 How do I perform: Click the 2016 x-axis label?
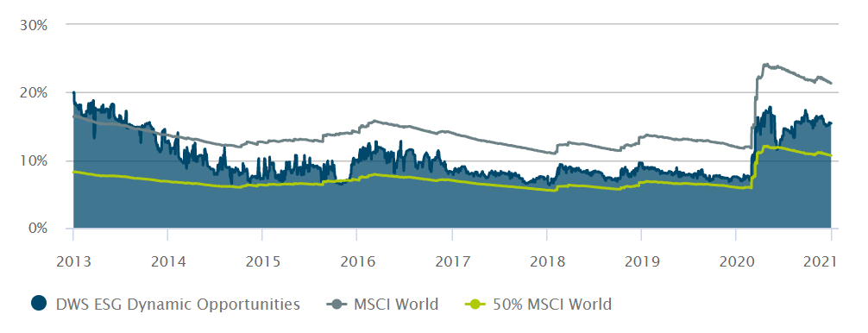[357, 261]
